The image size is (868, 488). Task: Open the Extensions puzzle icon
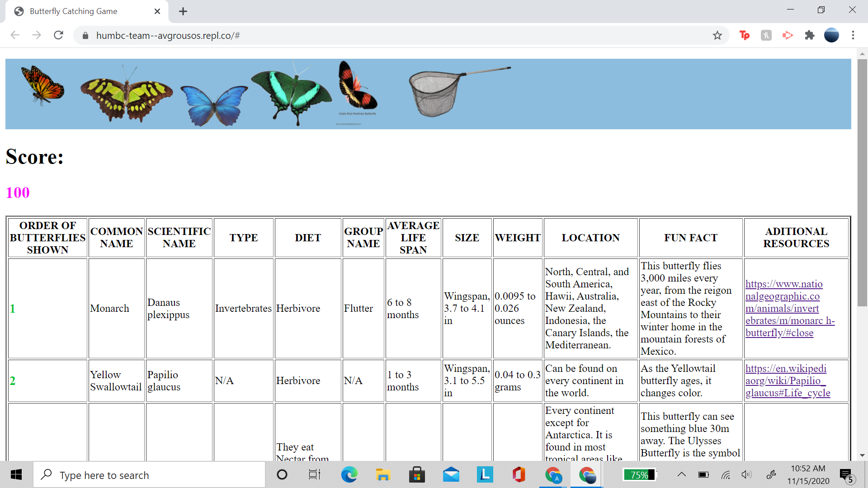click(x=809, y=35)
